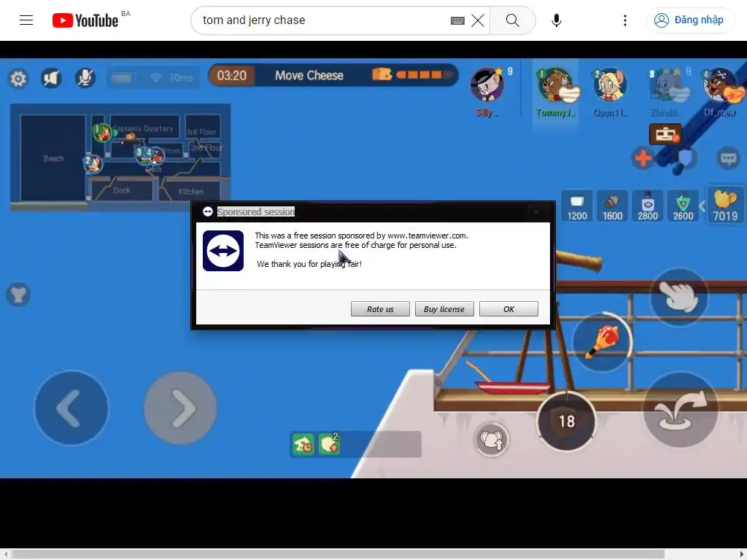Start voice search with the microphone
The width and height of the screenshot is (747, 560).
(556, 20)
